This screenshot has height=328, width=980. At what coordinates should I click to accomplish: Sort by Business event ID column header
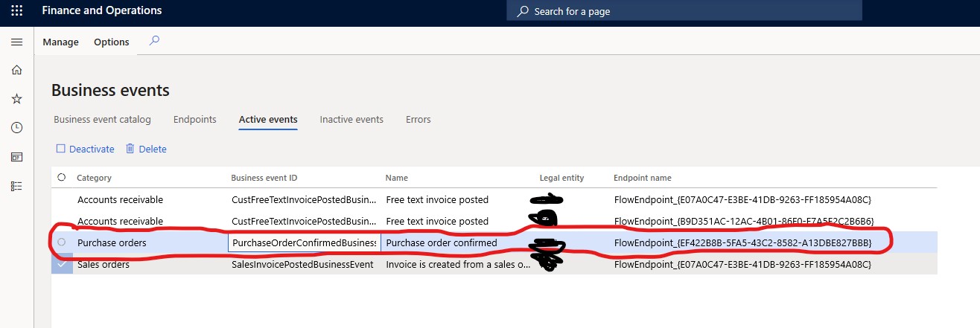(264, 178)
